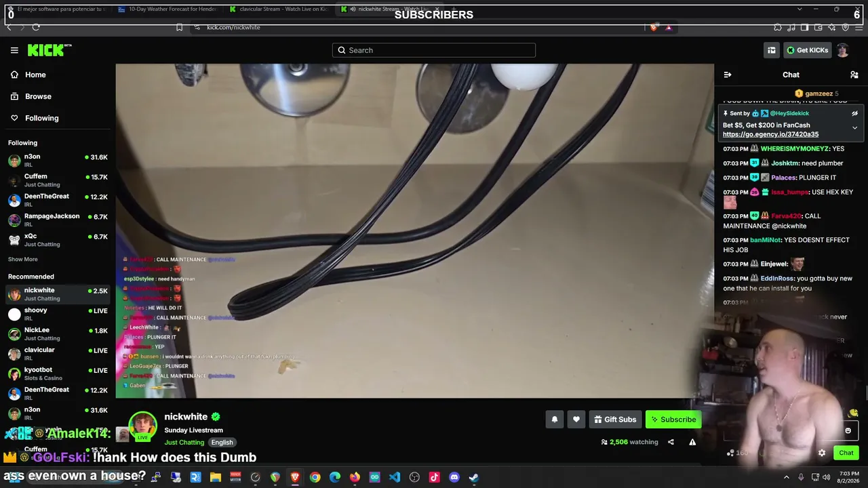Click the Get KICKs button
This screenshot has width=868, height=488.
807,50
